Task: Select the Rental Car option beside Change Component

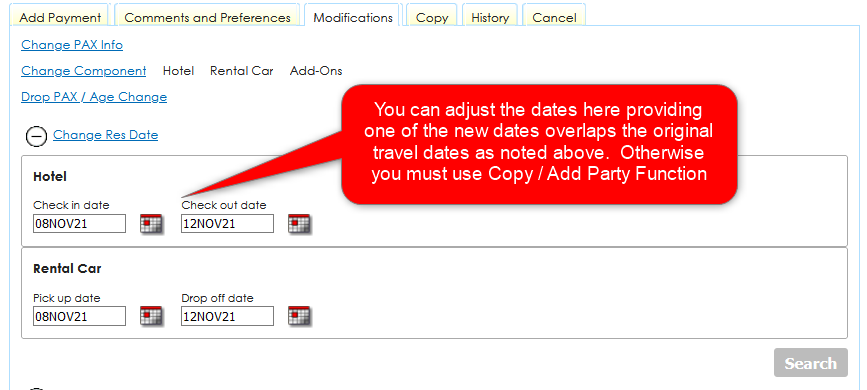Action: point(242,71)
